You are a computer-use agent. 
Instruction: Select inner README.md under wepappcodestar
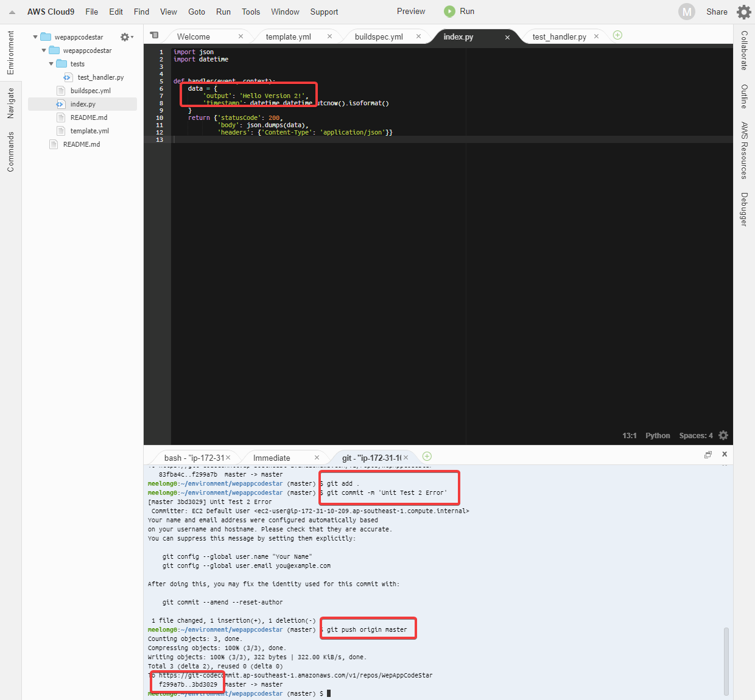[x=89, y=117]
